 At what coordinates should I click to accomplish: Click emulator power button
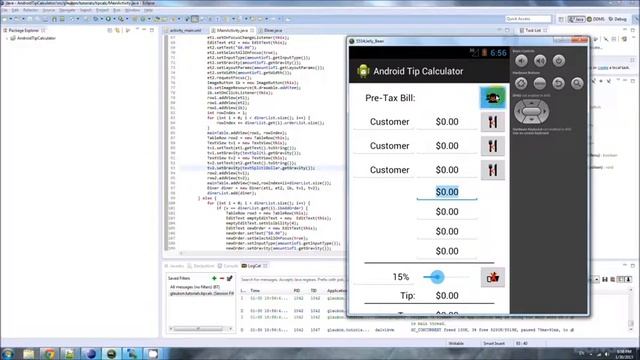click(x=559, y=61)
